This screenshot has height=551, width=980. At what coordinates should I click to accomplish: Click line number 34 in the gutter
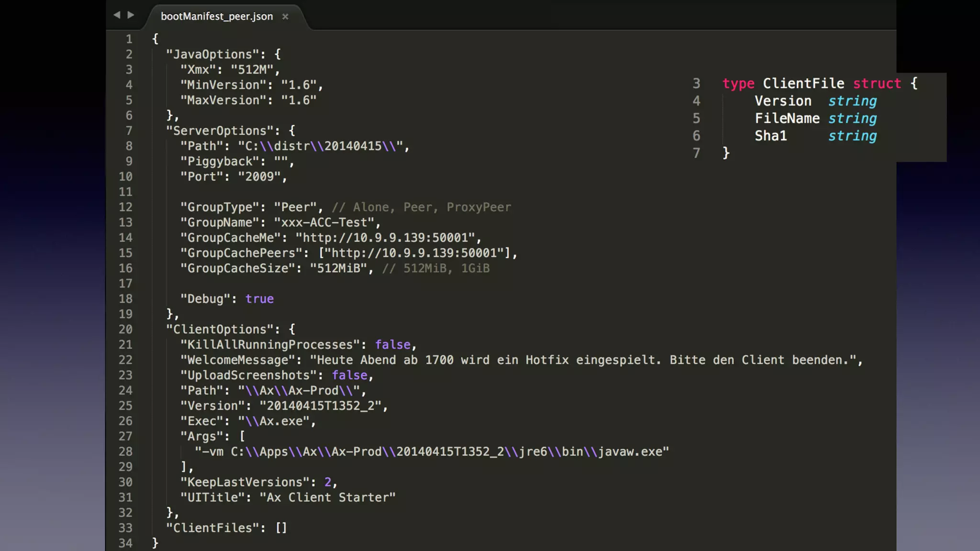(125, 543)
